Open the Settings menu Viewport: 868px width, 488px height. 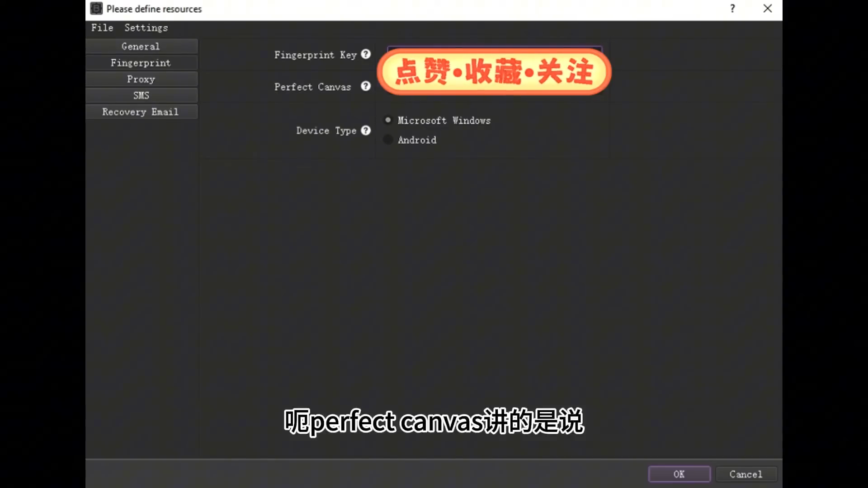tap(146, 28)
